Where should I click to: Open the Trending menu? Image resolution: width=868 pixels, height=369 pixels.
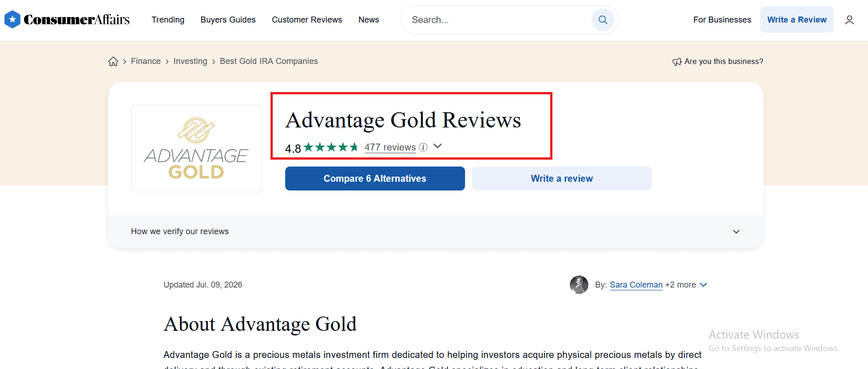(x=168, y=20)
